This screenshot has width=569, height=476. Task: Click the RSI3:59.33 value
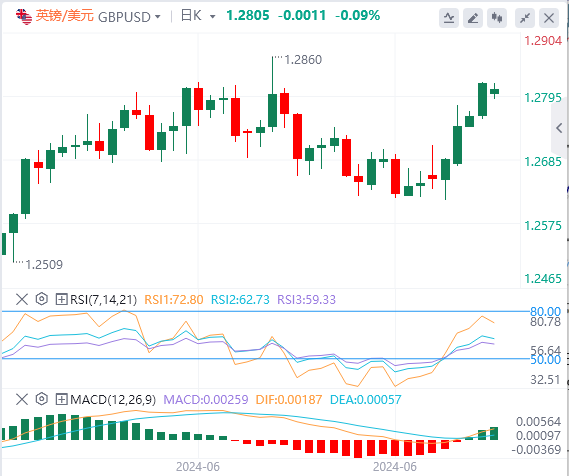point(307,300)
